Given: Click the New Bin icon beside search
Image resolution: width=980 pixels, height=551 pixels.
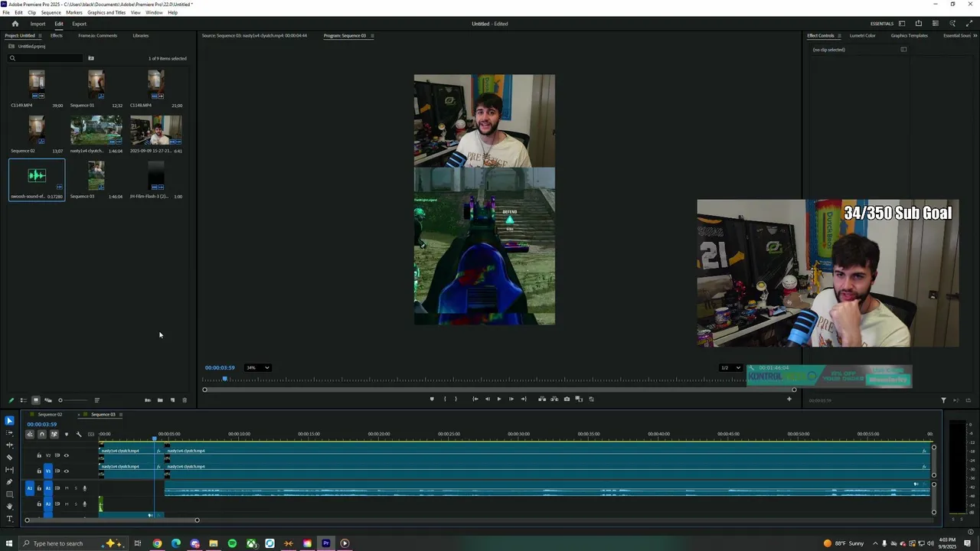Looking at the screenshot, I should coord(90,58).
